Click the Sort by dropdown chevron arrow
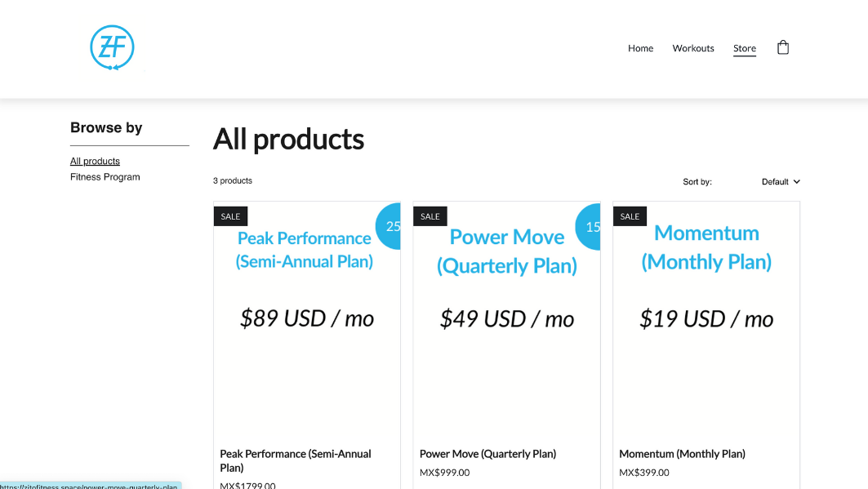868x489 pixels. (x=797, y=182)
